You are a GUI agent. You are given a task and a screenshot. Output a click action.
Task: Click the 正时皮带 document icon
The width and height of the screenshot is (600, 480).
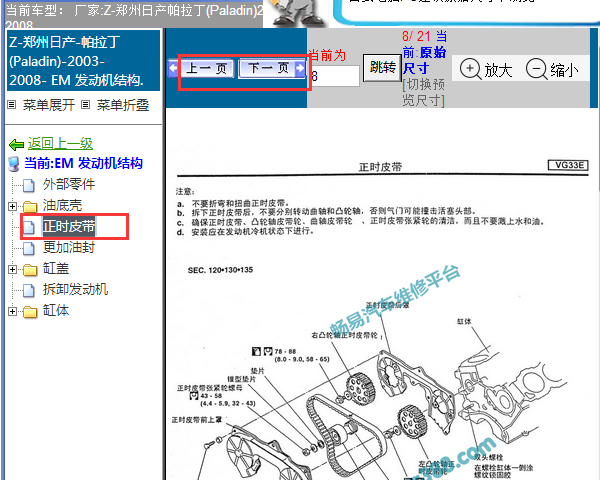(x=29, y=227)
